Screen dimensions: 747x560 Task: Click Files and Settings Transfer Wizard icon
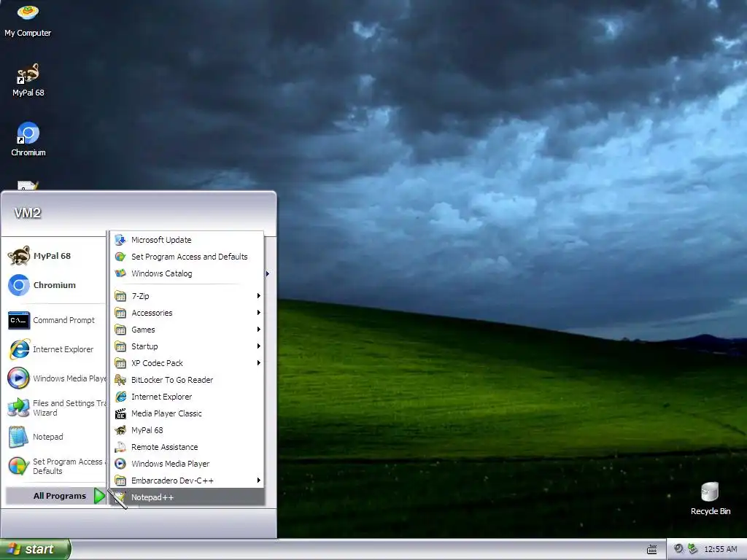tap(18, 408)
